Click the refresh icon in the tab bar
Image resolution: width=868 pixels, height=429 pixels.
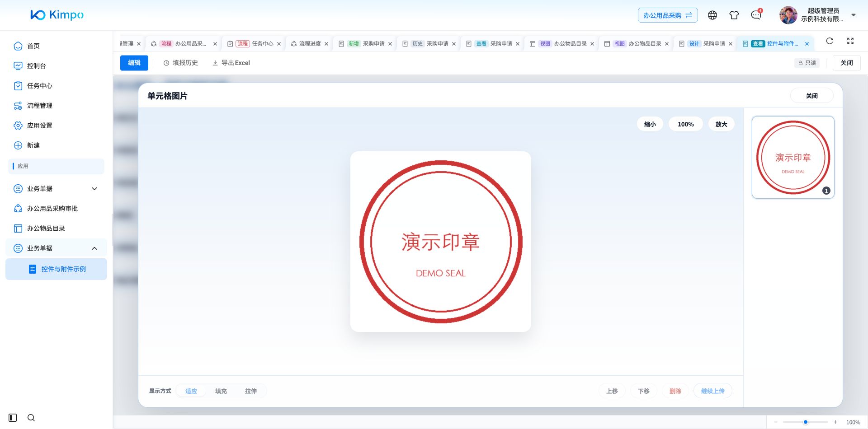pos(830,41)
